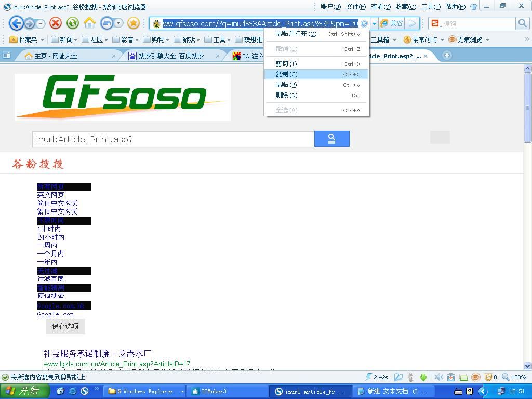
Task: Click the browser forward arrow button
Action: [30, 23]
